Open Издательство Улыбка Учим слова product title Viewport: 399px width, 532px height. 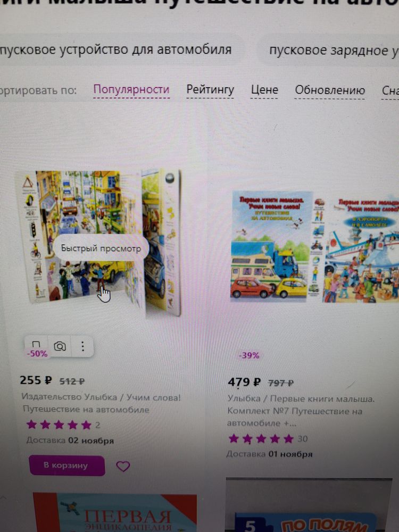coord(101,403)
